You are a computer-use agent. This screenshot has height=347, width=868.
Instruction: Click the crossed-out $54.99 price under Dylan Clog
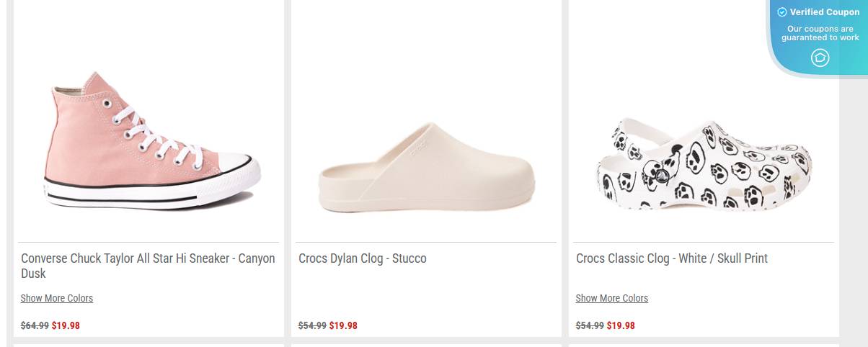click(x=312, y=325)
